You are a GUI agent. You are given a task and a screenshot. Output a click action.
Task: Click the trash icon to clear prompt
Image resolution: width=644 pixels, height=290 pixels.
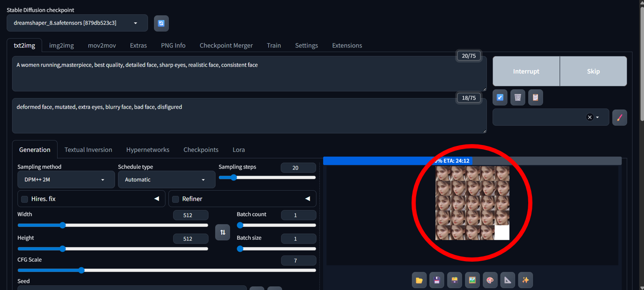click(x=518, y=98)
